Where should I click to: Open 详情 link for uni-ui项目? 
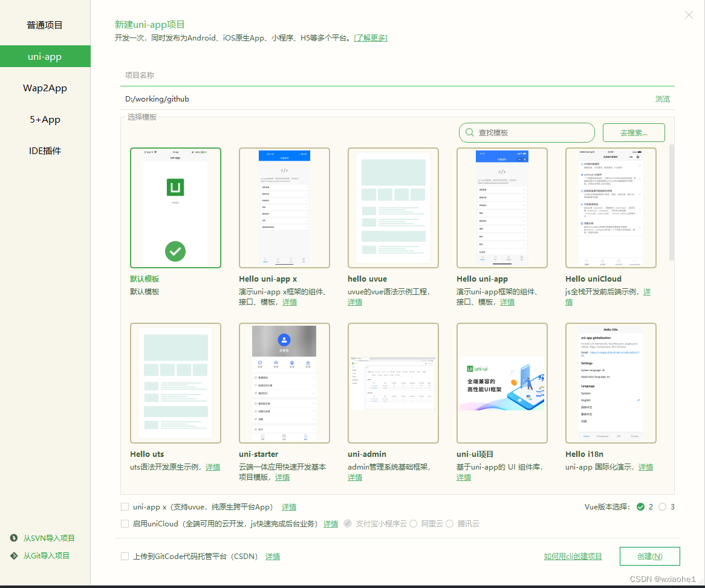pyautogui.click(x=464, y=477)
